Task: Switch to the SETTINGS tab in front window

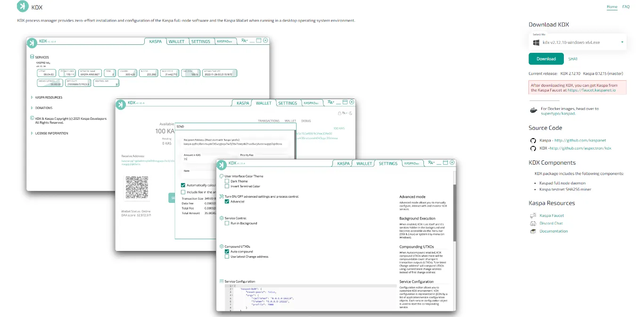Action: pos(388,164)
